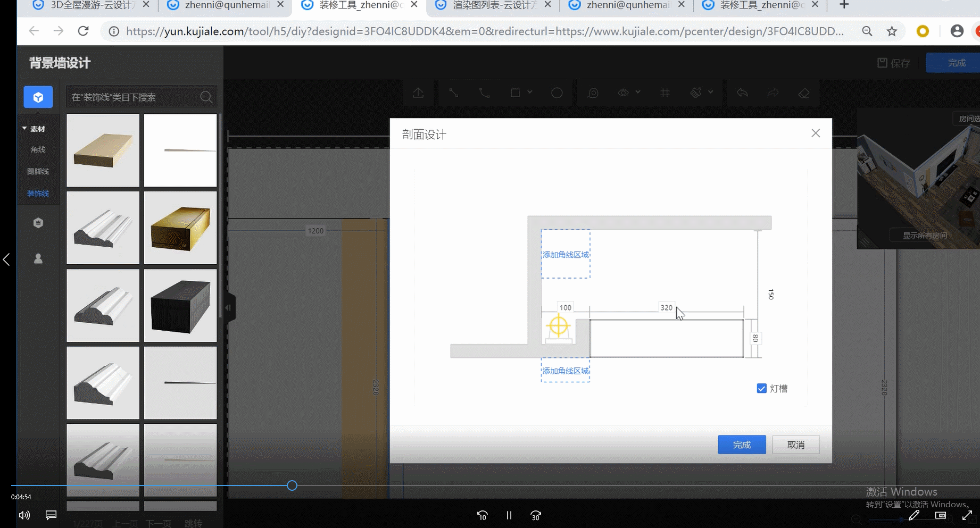Select the rectangle drawing tool
This screenshot has height=528, width=980.
(x=515, y=93)
